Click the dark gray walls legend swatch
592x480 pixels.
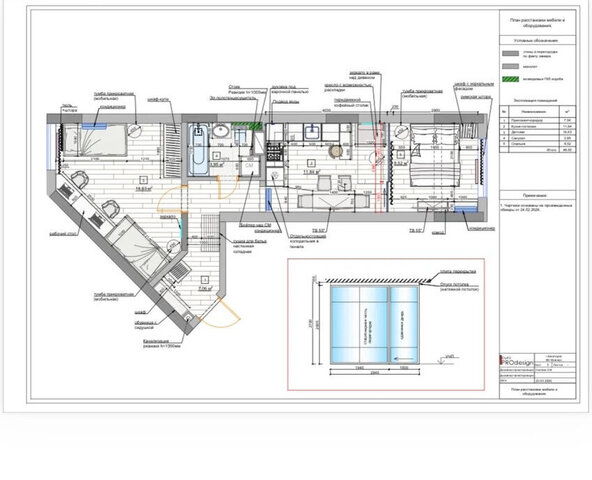(511, 54)
